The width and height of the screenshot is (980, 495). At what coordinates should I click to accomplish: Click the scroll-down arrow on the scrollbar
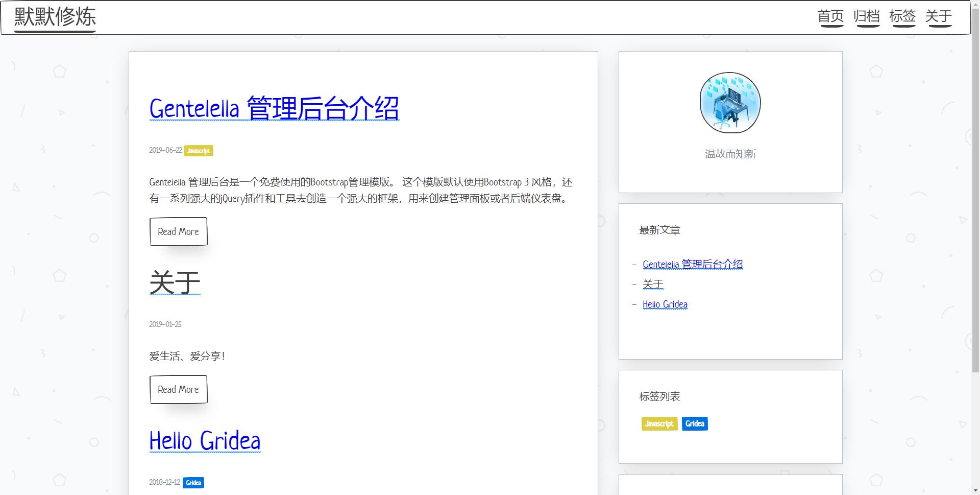tap(976, 491)
